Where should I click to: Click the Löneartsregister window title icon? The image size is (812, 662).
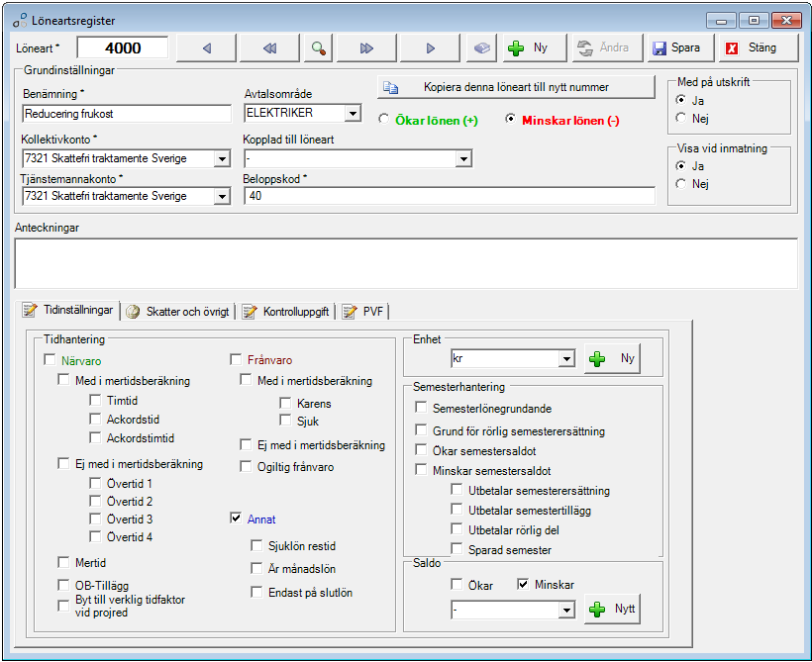coord(20,21)
